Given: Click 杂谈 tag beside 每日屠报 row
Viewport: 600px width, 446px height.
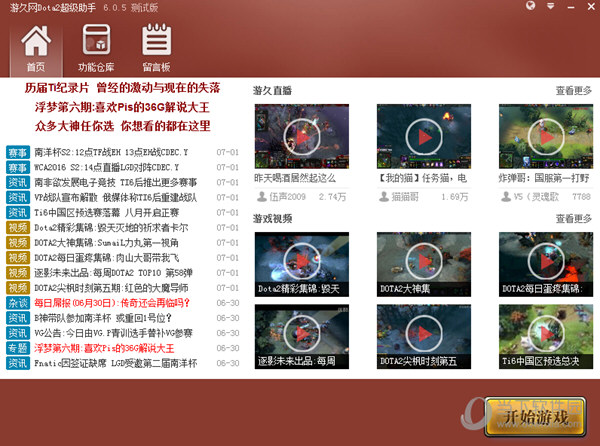Looking at the screenshot, I should (x=18, y=303).
